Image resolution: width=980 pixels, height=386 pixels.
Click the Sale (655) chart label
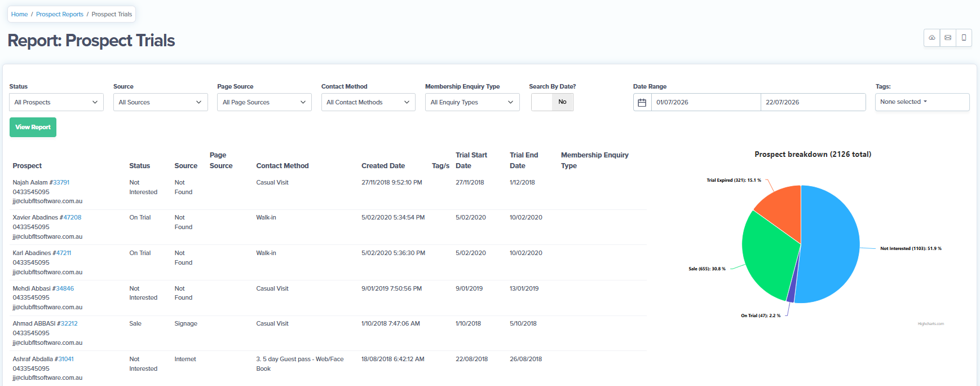click(707, 269)
